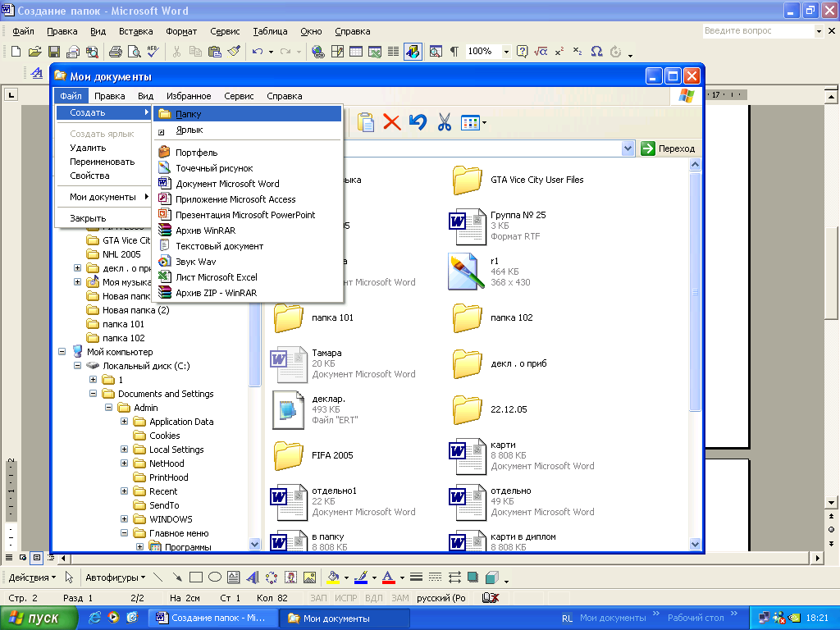Toggle ВДЛ extend selection in status bar
Screen dimensions: 840x630
click(374, 598)
